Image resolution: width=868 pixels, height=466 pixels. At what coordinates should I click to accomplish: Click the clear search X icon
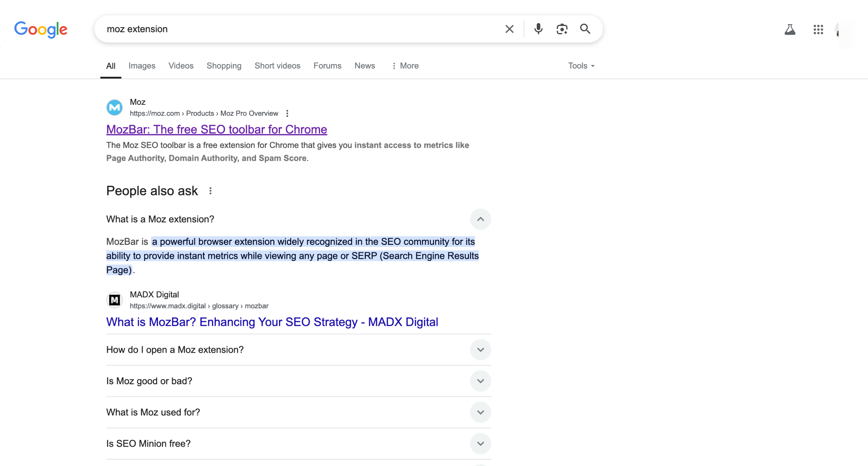pyautogui.click(x=509, y=29)
